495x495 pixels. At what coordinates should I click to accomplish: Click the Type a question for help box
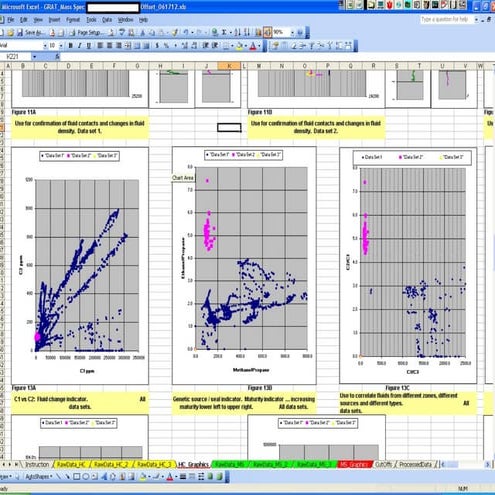point(446,19)
